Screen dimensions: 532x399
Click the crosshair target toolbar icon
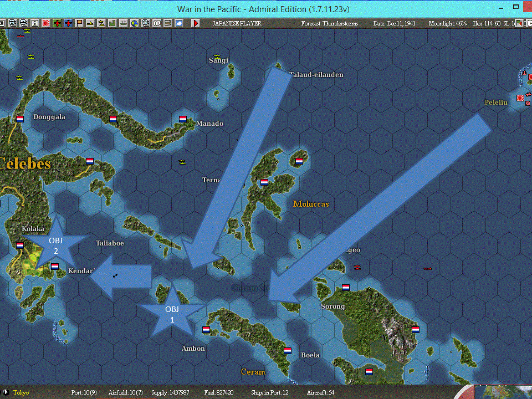(146, 23)
